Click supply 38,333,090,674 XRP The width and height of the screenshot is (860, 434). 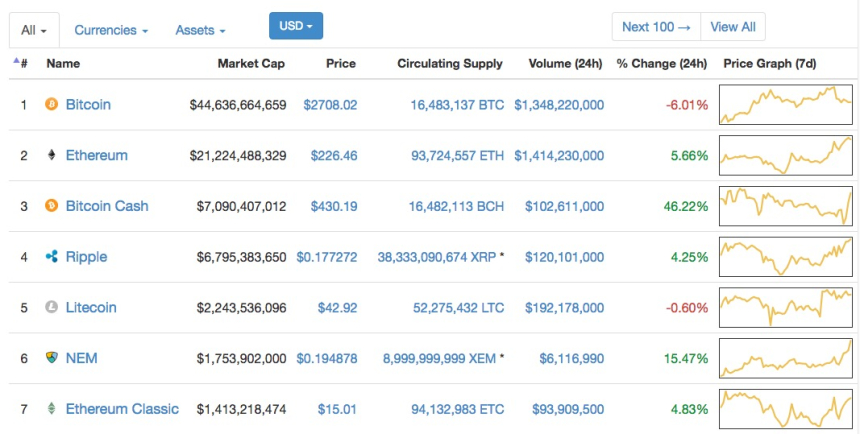coord(437,257)
